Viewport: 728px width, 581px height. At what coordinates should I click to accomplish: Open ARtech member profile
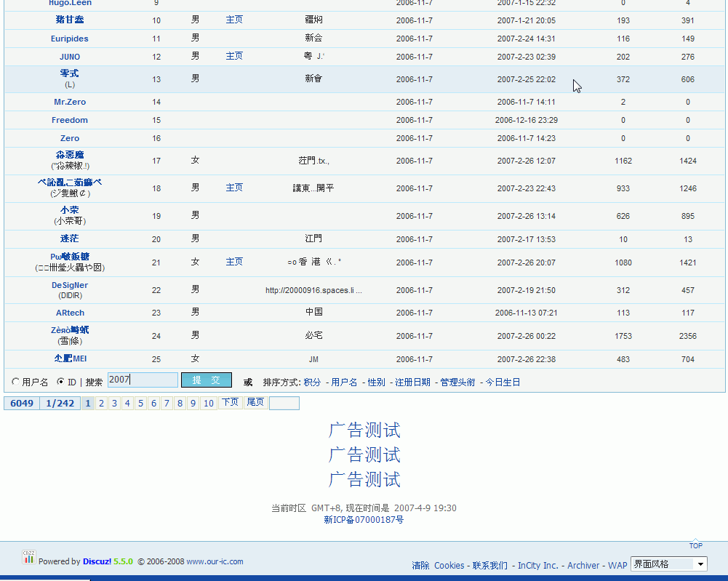coord(70,313)
